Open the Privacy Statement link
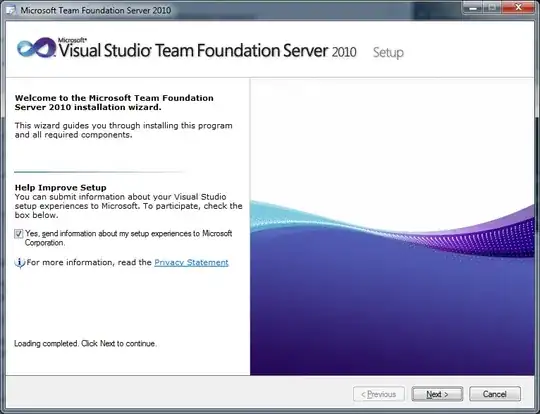Viewport: 540px width, 414px height. (x=191, y=262)
